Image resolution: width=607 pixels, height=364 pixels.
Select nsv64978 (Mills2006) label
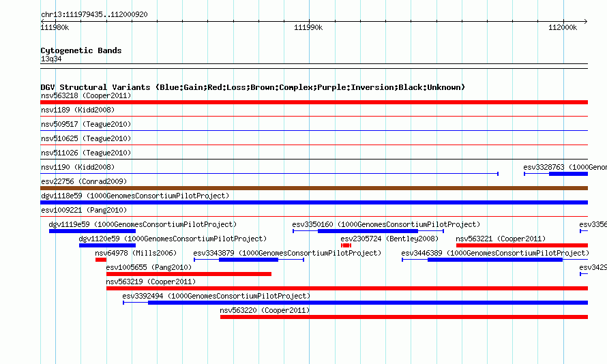click(x=136, y=253)
